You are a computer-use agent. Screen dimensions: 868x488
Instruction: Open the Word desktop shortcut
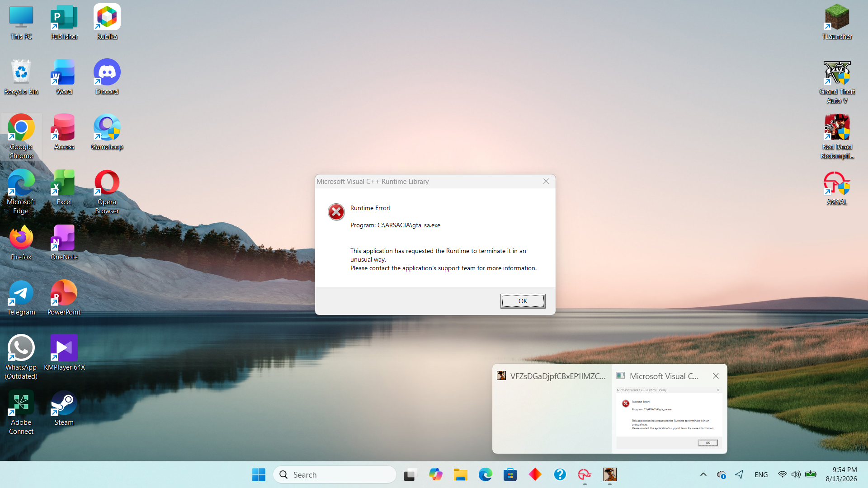[x=64, y=77]
